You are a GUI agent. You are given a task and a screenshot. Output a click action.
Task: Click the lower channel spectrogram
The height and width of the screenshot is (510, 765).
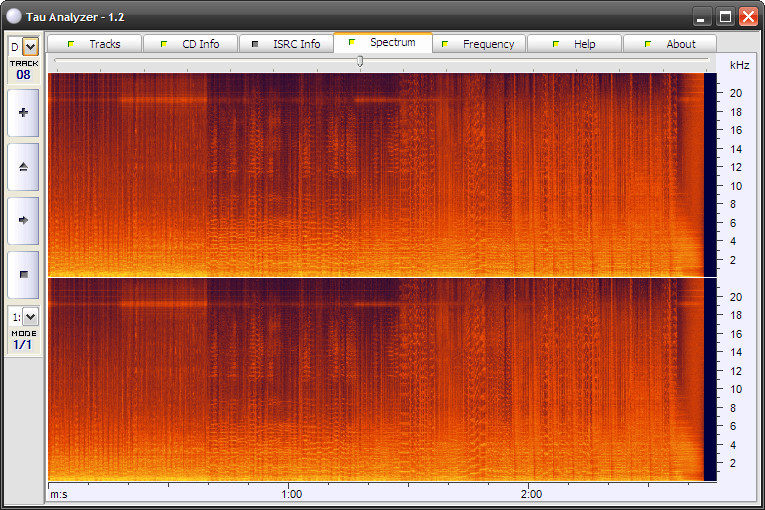tap(375, 380)
